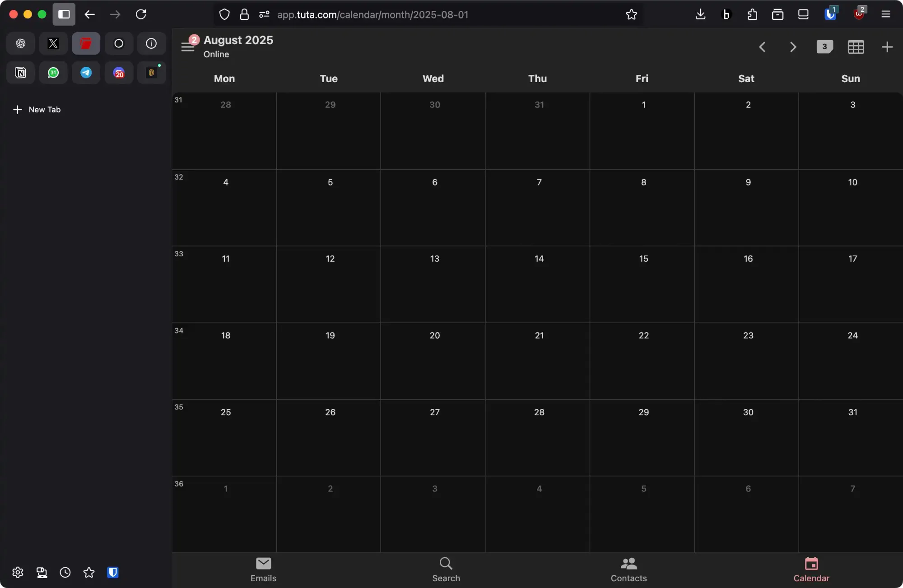Open browser Downloads panel
903x588 pixels.
700,14
